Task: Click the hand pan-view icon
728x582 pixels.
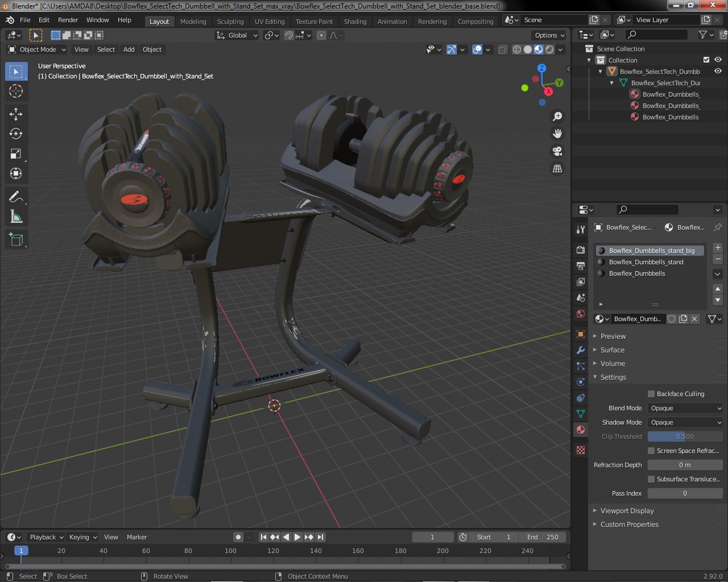Action: click(557, 134)
